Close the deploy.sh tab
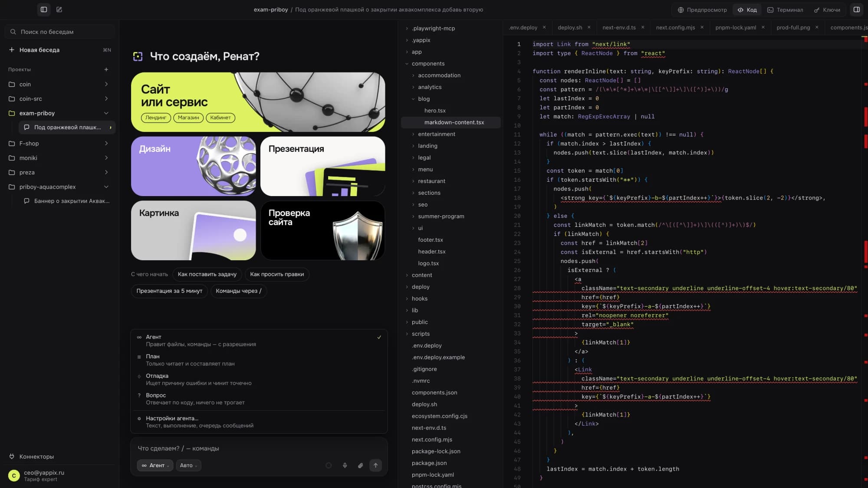Image resolution: width=868 pixels, height=488 pixels. (589, 27)
